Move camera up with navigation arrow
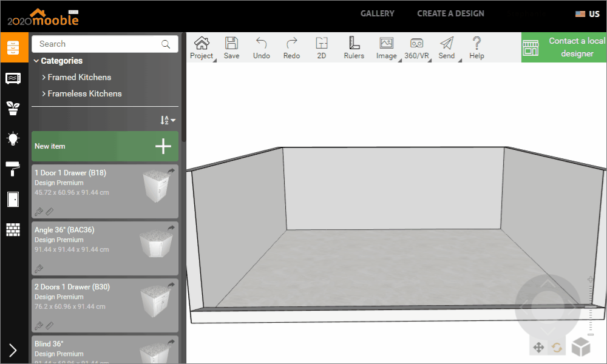The image size is (607, 364). pos(548,284)
